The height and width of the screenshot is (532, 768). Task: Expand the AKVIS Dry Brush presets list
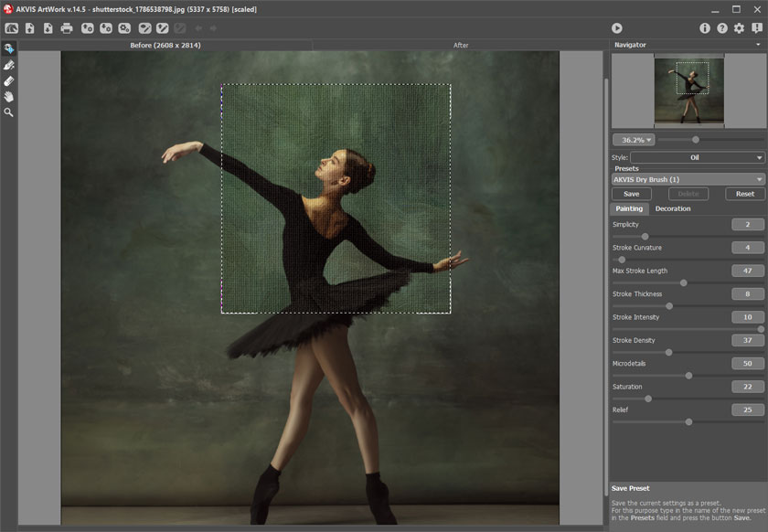[x=688, y=179]
